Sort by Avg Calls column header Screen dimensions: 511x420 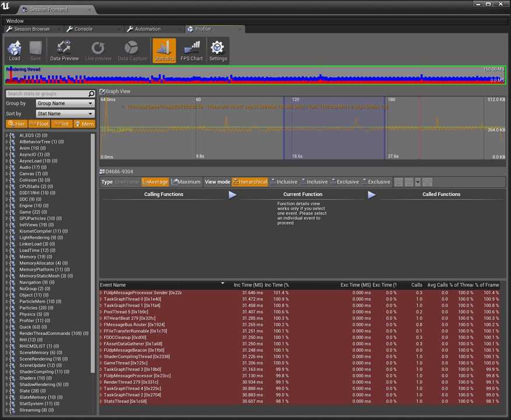click(x=437, y=285)
